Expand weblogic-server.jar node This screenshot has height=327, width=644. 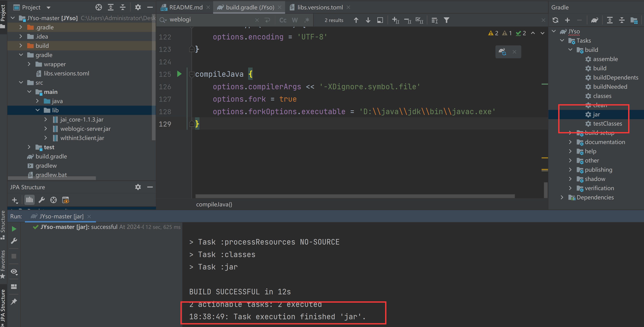point(46,129)
